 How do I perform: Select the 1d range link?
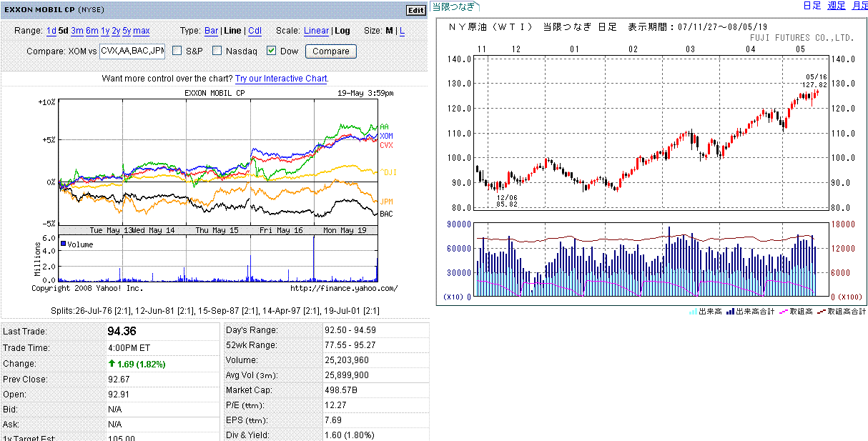51,31
